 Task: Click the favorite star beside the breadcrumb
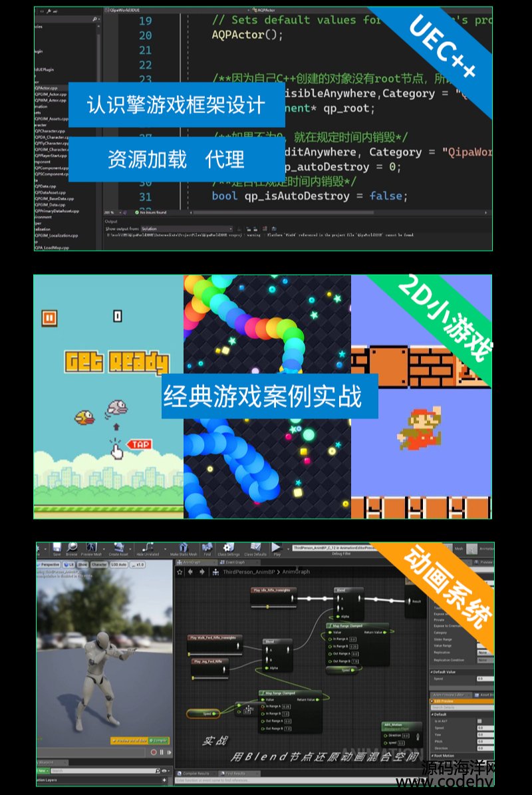(180, 572)
